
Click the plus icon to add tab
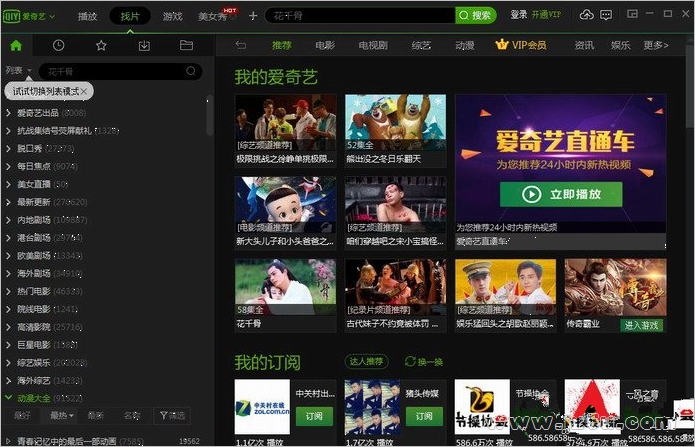click(253, 16)
